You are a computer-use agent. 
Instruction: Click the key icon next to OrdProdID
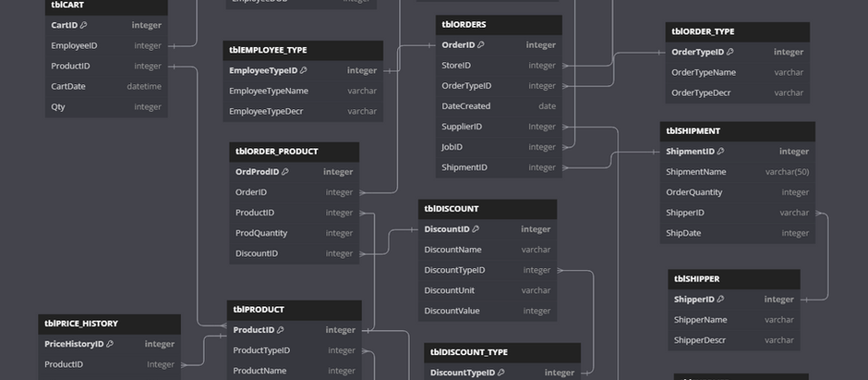point(284,172)
